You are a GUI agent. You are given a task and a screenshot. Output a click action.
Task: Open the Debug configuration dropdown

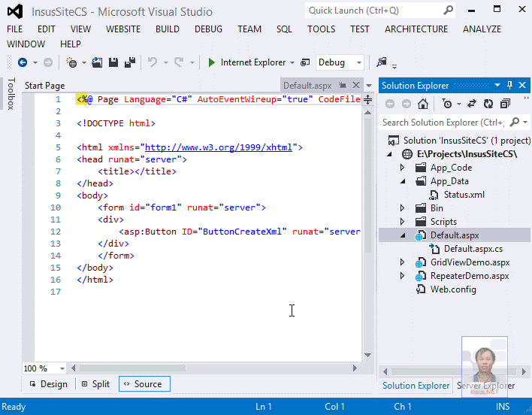coord(359,62)
